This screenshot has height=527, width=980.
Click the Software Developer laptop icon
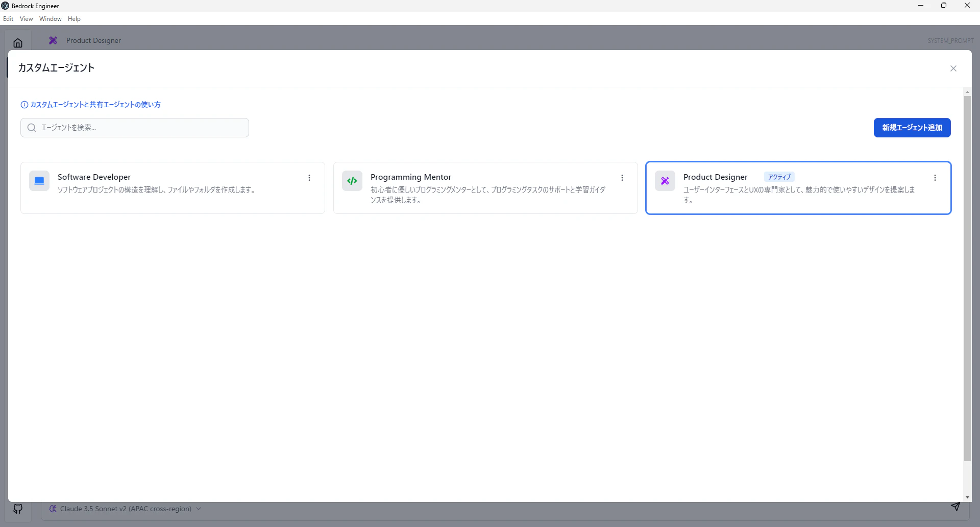39,181
